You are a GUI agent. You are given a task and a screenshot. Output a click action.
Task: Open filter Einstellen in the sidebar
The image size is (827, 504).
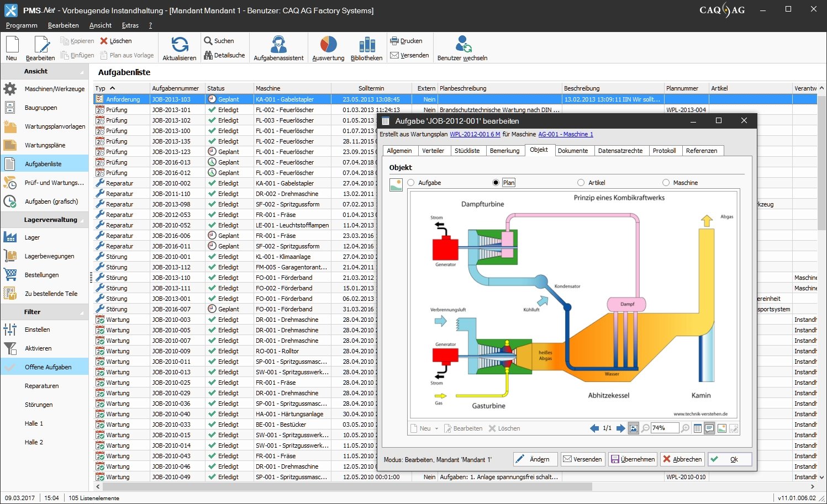pyautogui.click(x=44, y=330)
